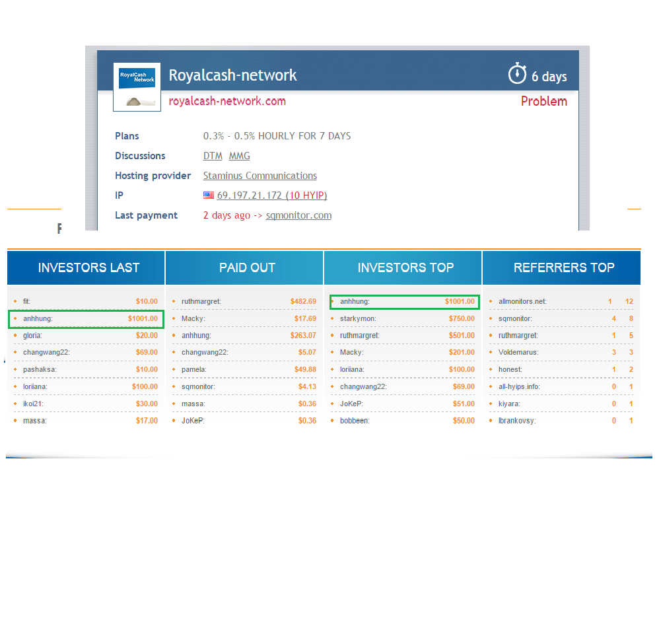Click fit: $10.00 row in Investors Last
659x644 pixels.
(x=86, y=301)
